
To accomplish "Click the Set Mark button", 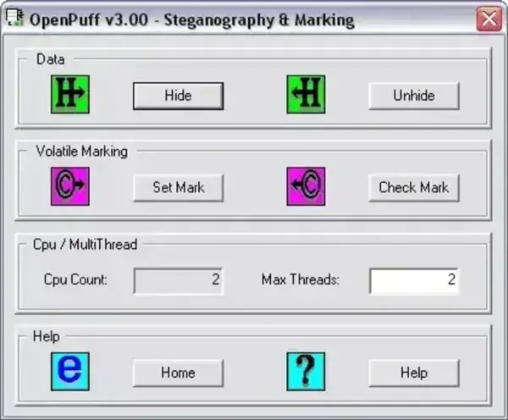I will [178, 188].
